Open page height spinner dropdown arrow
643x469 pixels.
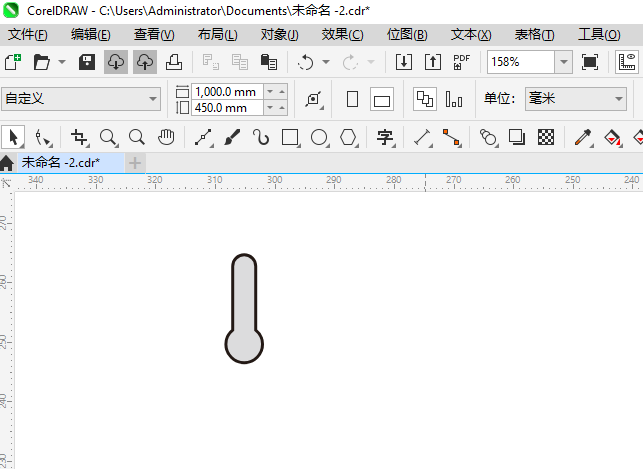[270, 108]
